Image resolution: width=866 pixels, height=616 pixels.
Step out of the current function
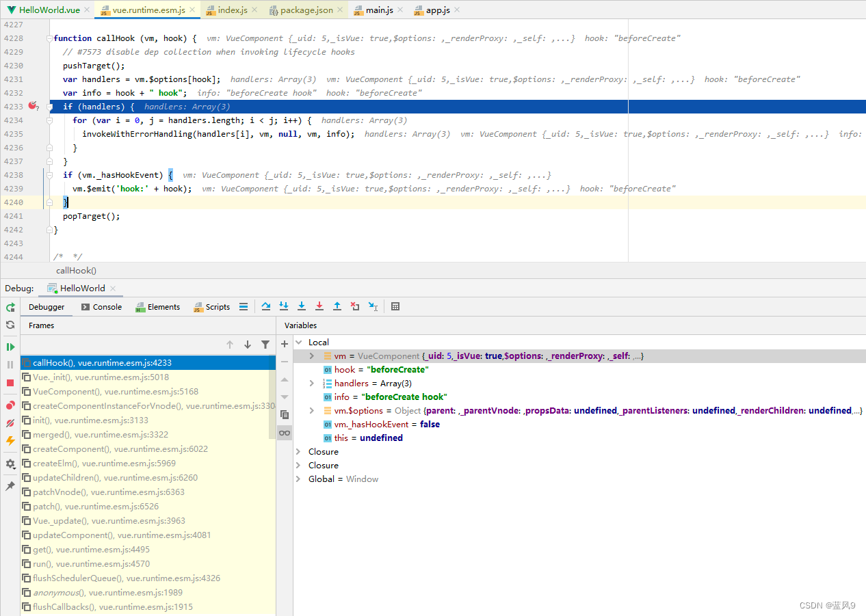pyautogui.click(x=337, y=306)
